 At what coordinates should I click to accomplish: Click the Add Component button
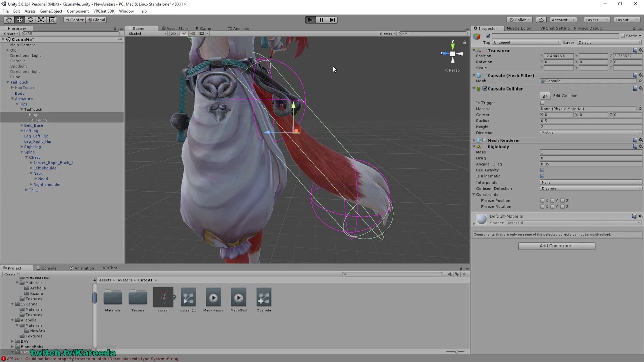pos(556,246)
